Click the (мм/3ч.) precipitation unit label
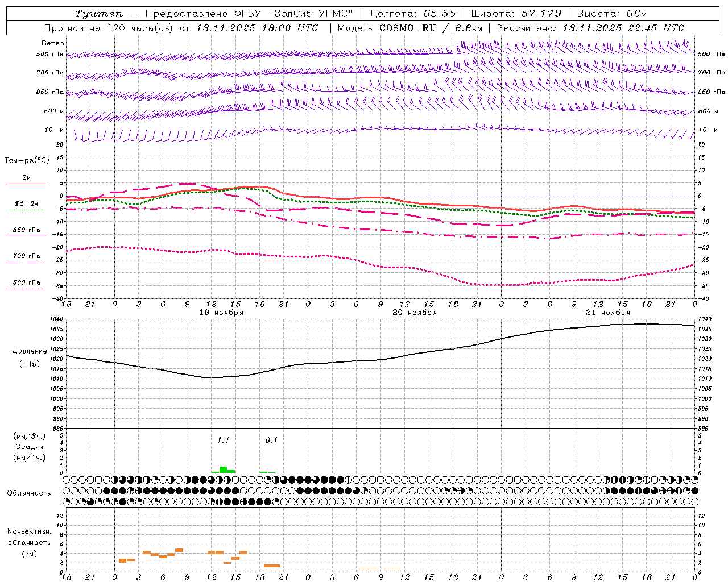 [30, 436]
